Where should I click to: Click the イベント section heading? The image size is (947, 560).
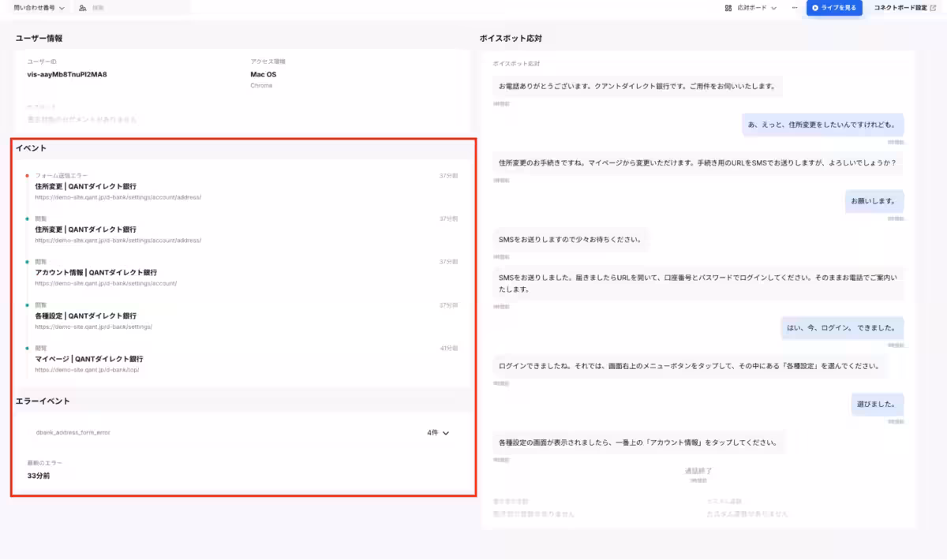[32, 148]
